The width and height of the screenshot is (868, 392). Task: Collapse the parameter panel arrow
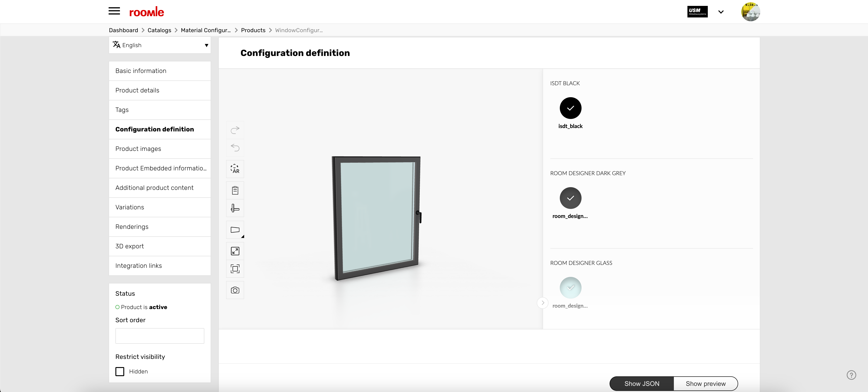click(543, 302)
